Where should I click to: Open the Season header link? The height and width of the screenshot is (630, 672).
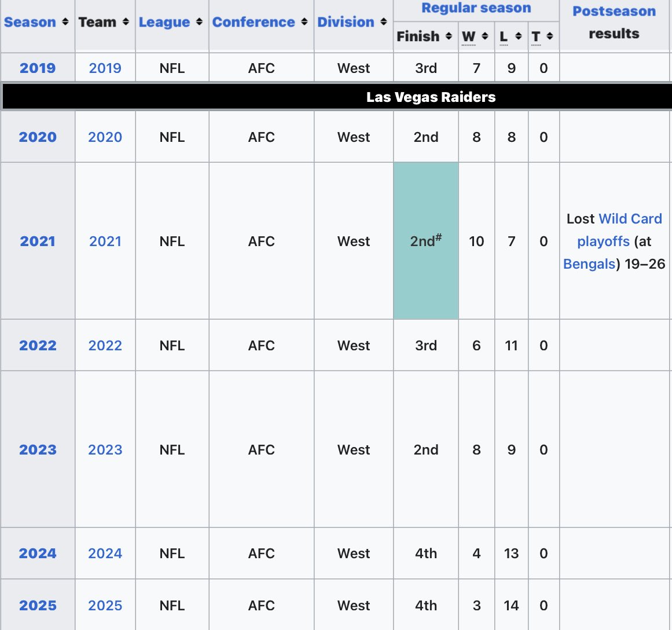pos(30,22)
